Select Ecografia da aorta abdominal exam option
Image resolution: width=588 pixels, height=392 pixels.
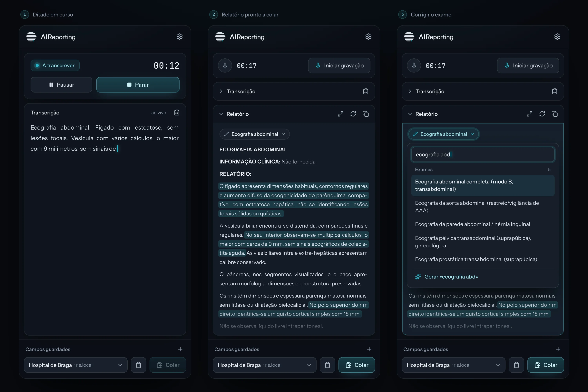[483, 207]
